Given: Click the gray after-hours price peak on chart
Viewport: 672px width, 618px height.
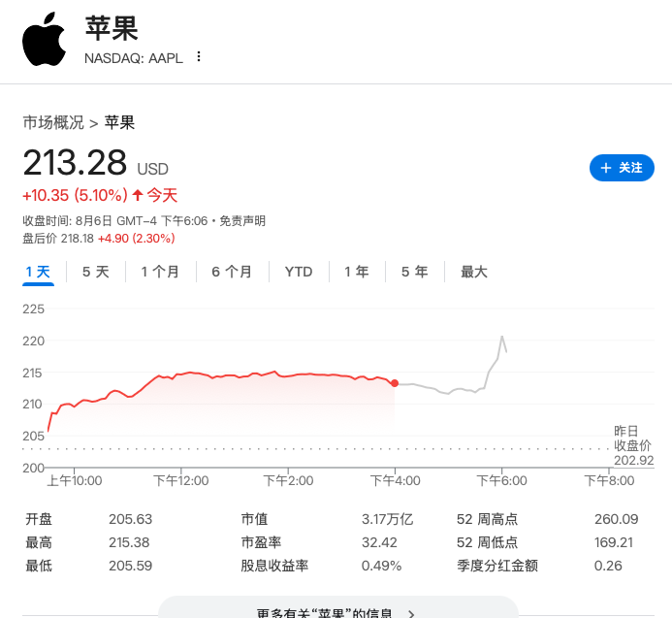Looking at the screenshot, I should 502,337.
